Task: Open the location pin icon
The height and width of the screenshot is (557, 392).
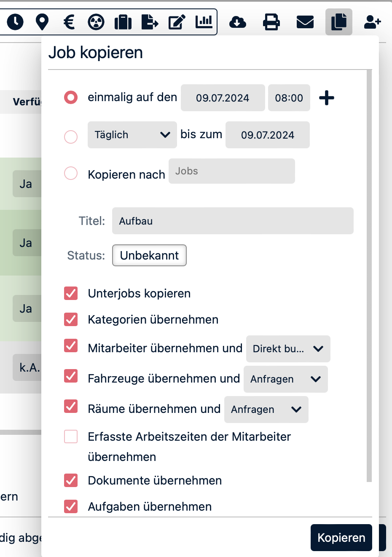Action: [42, 21]
